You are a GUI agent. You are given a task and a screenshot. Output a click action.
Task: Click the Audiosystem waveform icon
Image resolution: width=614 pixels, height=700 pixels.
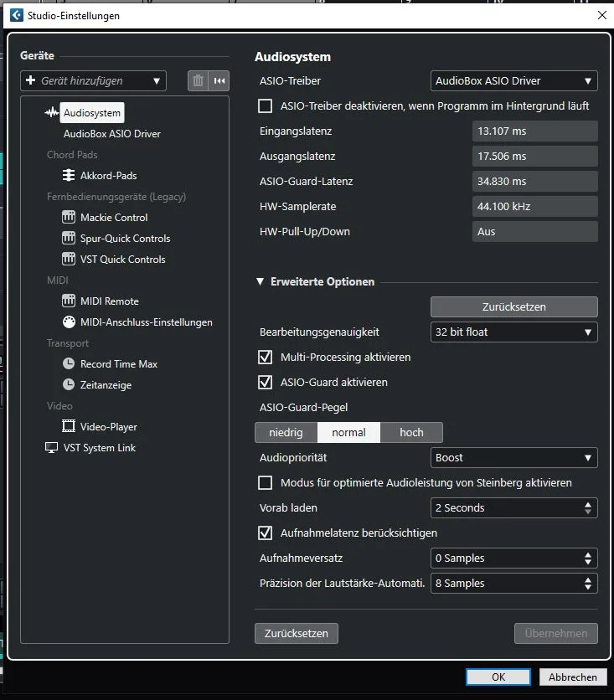(52, 112)
